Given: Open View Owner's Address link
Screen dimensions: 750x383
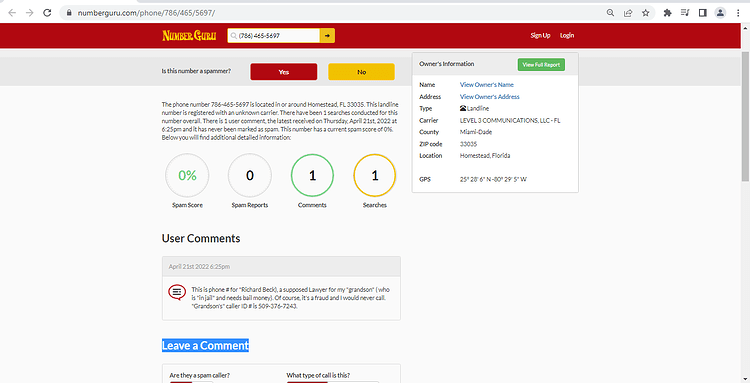Looking at the screenshot, I should click(489, 97).
